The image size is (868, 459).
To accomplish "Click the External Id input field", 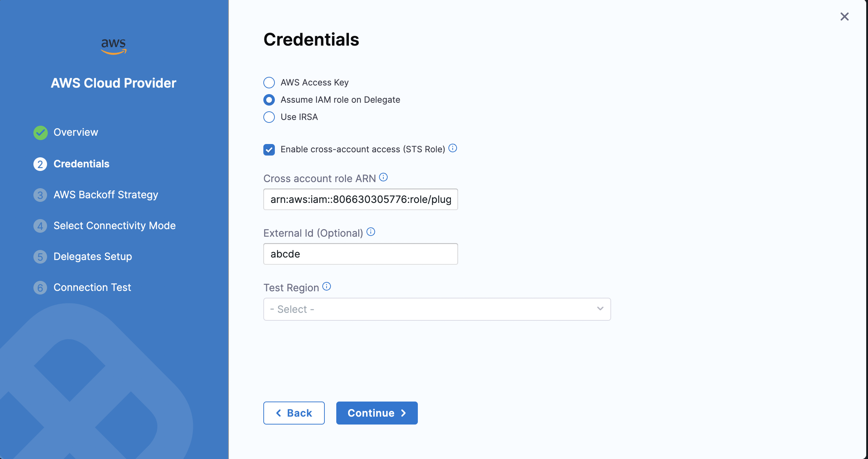I will click(x=360, y=254).
